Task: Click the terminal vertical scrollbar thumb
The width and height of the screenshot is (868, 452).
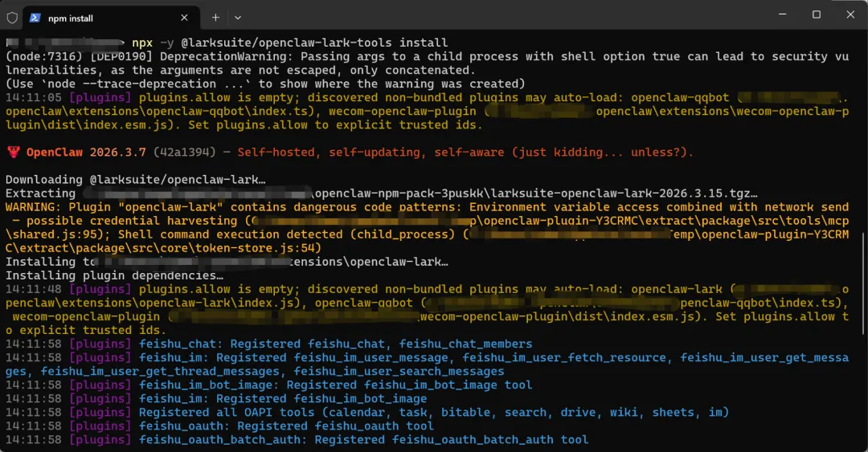Action: (x=863, y=284)
